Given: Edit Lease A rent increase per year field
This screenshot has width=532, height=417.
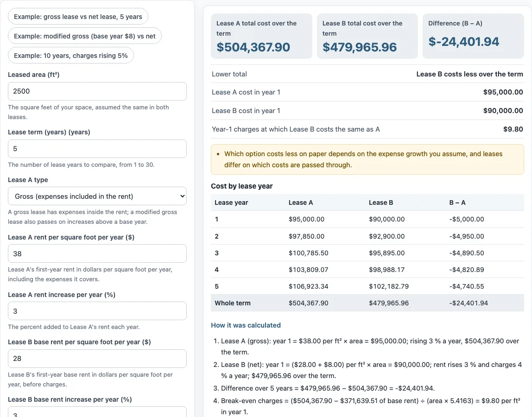Looking at the screenshot, I should coord(97,311).
